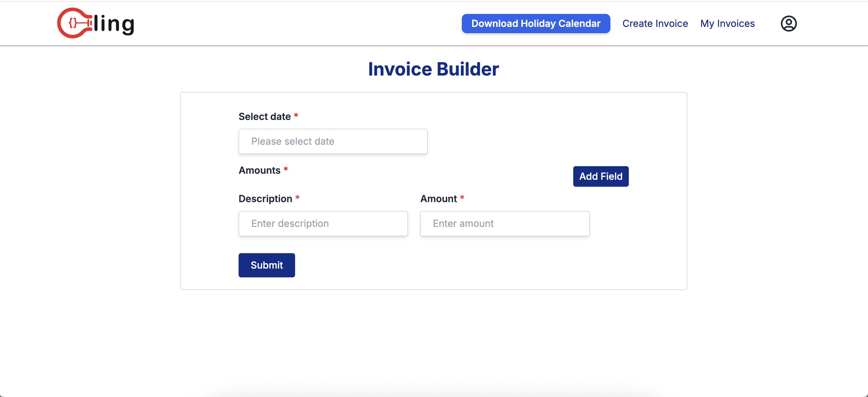Click the Invoice Builder heading
The height and width of the screenshot is (397, 868).
(x=433, y=69)
